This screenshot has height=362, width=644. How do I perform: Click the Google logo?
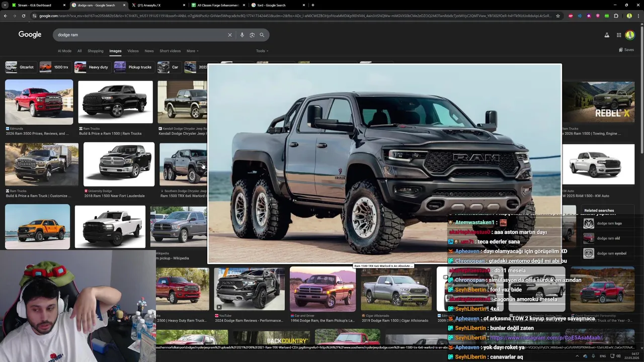coord(30,35)
